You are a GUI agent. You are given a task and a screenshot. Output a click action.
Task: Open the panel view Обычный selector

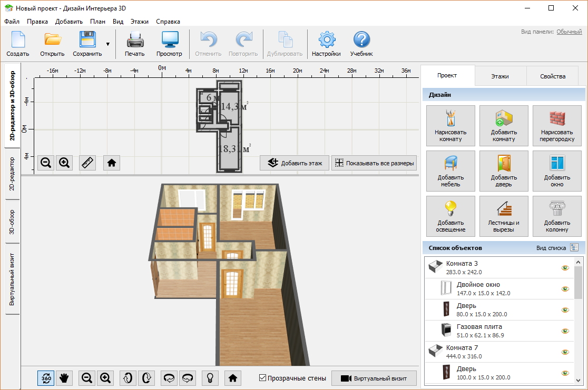point(569,32)
